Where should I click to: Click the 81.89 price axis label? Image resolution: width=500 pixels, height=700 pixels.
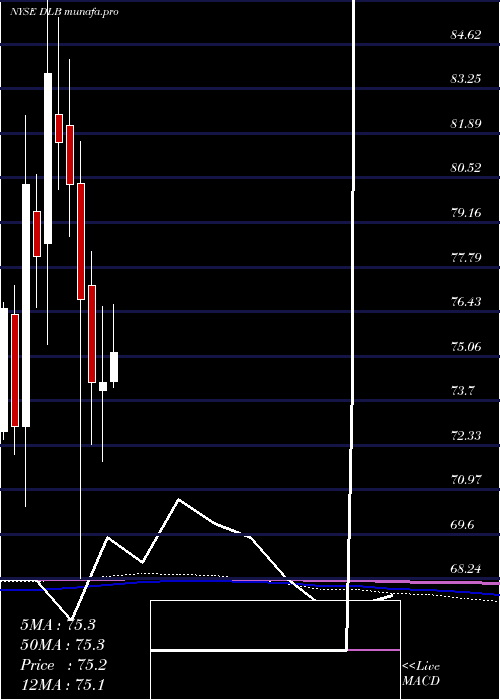[x=466, y=124]
